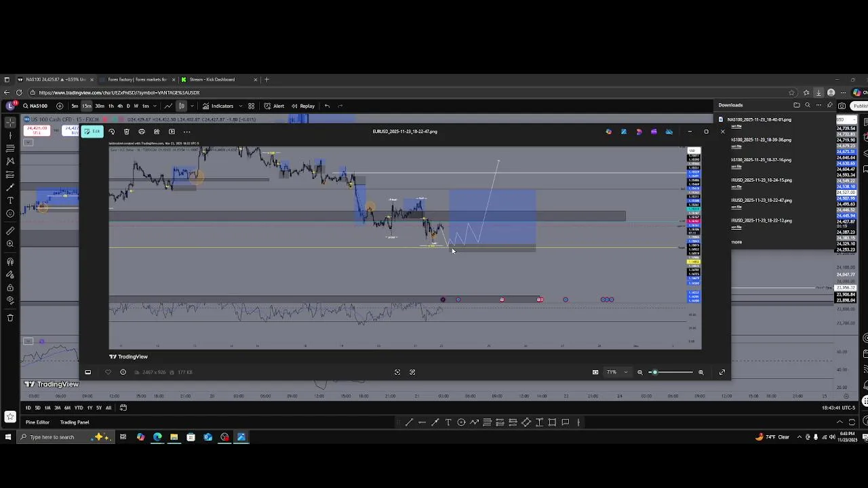The width and height of the screenshot is (868, 488).
Task: Open the 71% zoom level dropdown
Action: (x=617, y=372)
